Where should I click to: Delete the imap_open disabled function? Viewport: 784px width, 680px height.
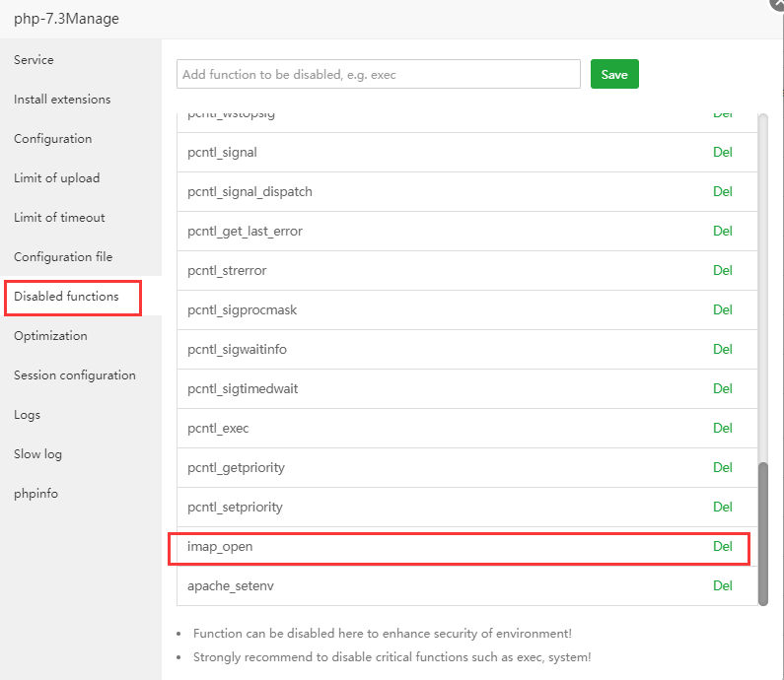coord(723,546)
